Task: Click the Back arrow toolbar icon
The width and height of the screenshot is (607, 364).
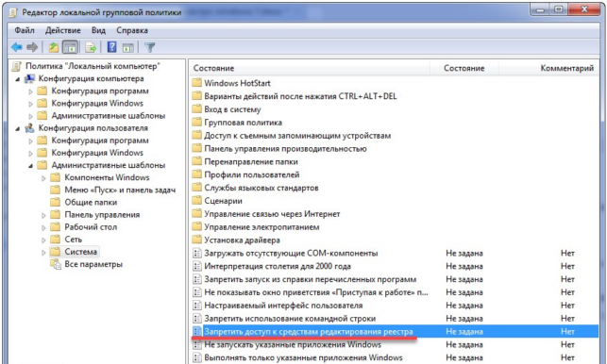Action: (x=17, y=47)
